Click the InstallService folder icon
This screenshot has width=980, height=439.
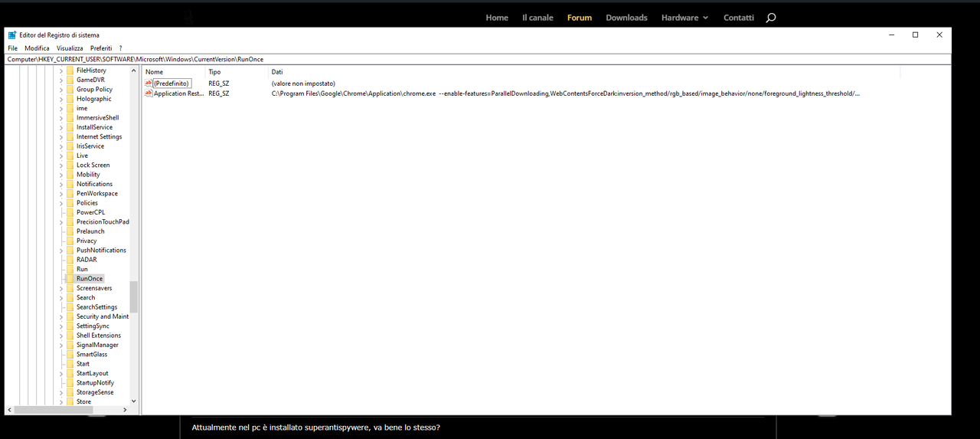click(70, 127)
